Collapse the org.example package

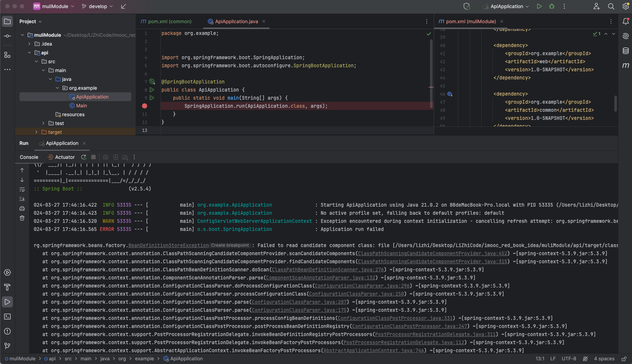point(57,88)
